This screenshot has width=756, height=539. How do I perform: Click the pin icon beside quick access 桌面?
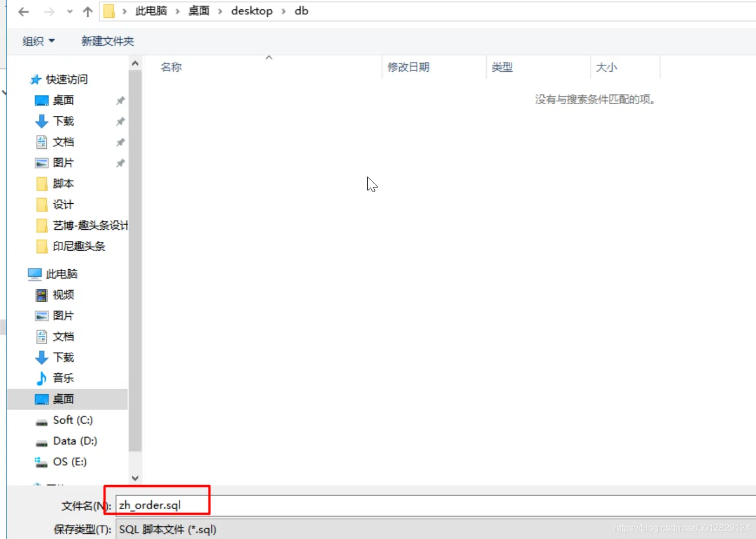click(120, 101)
